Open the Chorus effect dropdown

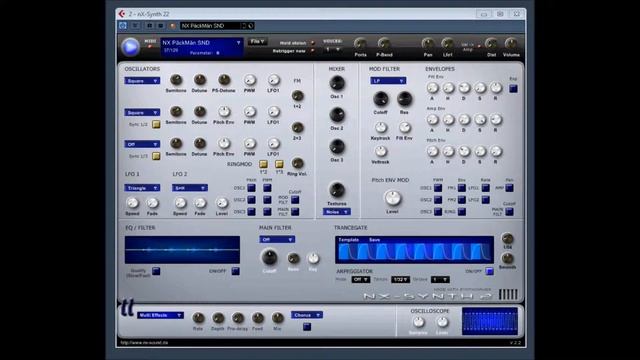pyautogui.click(x=307, y=315)
